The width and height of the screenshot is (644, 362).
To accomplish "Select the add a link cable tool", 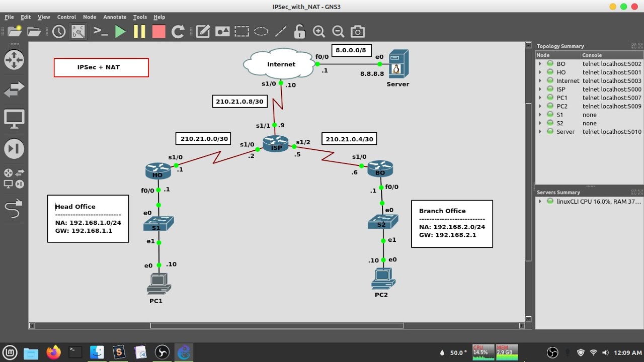I will point(14,208).
